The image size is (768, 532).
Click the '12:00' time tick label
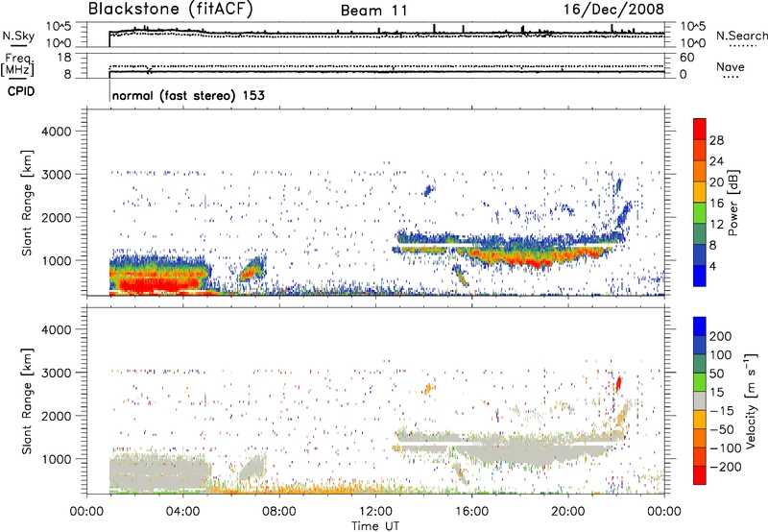(375, 512)
